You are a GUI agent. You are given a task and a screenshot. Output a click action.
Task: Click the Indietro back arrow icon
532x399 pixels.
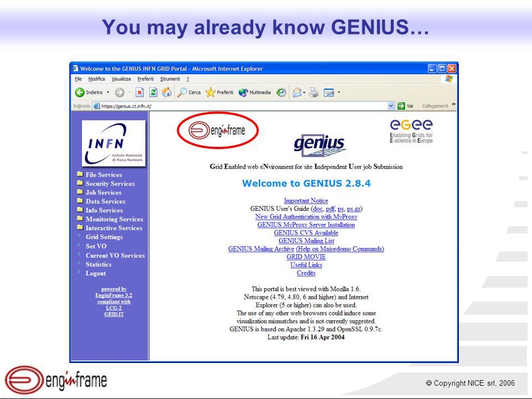[x=80, y=93]
